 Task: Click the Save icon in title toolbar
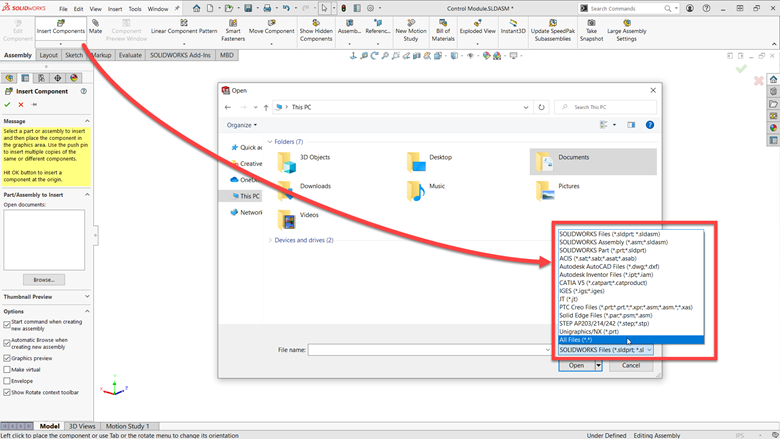point(248,8)
